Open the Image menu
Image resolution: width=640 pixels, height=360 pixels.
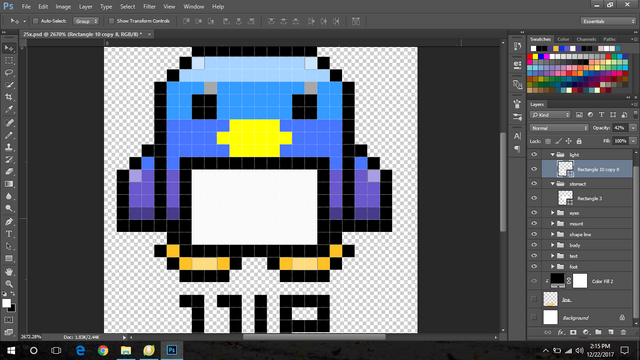63,7
